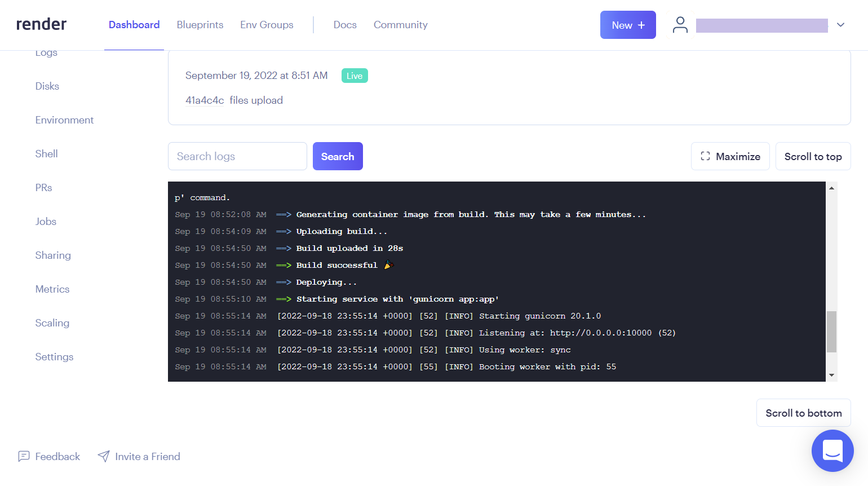Viewport: 868px width, 486px height.
Task: Open commit 41a4c4c details
Action: pos(205,100)
